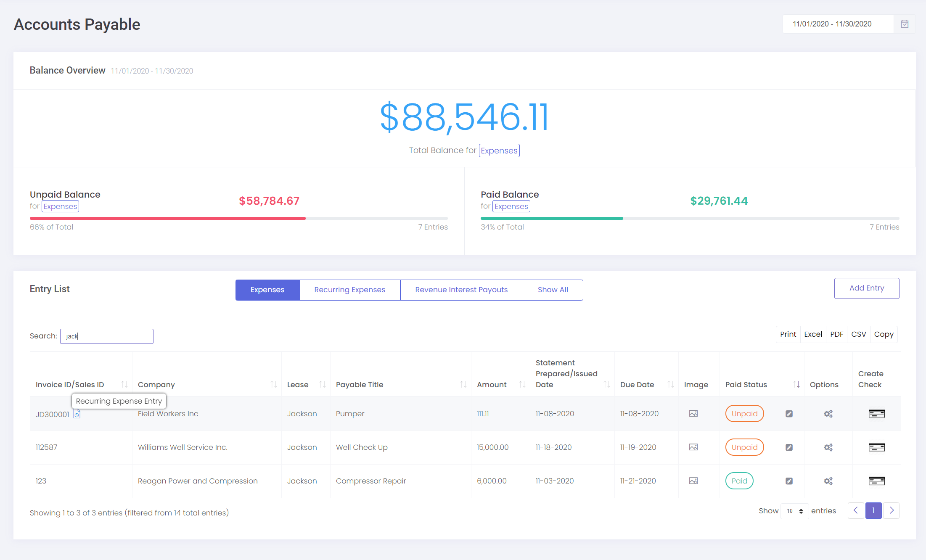View image for Compressor Repair entry

pyautogui.click(x=693, y=481)
